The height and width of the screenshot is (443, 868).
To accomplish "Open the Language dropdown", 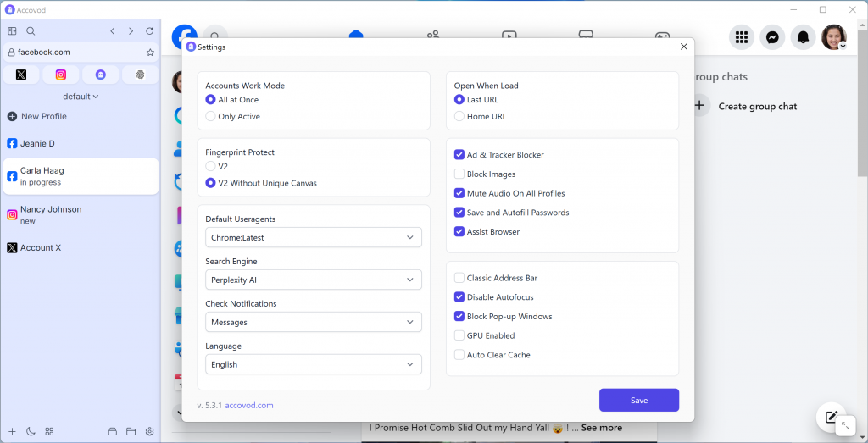I will pos(313,365).
